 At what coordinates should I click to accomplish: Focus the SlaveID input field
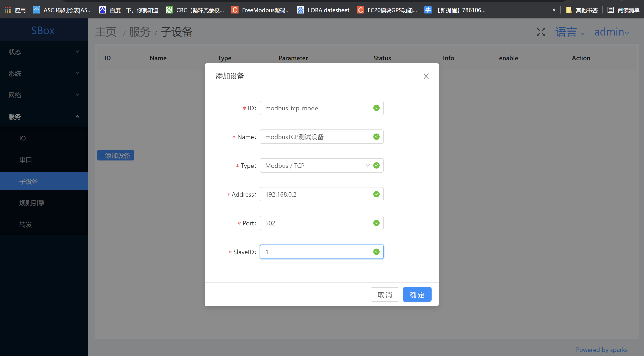(322, 252)
